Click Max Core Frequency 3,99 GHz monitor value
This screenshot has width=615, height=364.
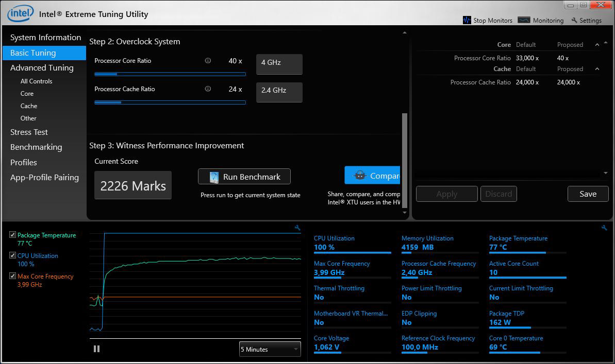[x=329, y=272]
